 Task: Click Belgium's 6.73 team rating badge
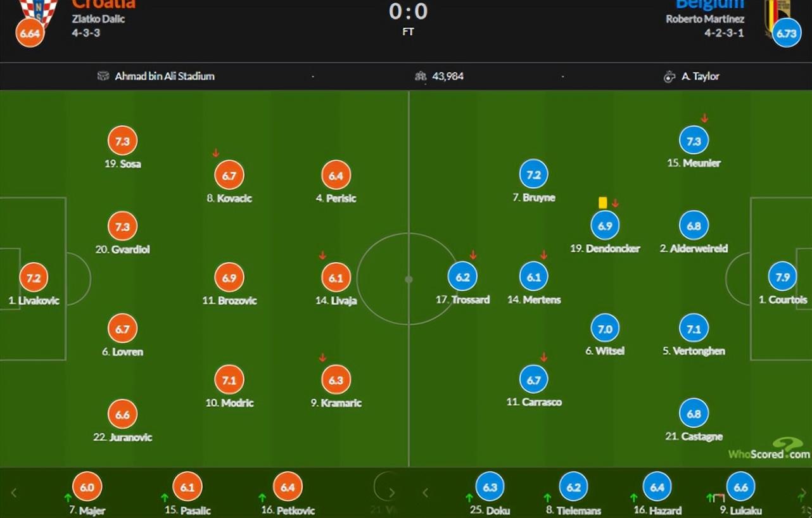point(786,34)
